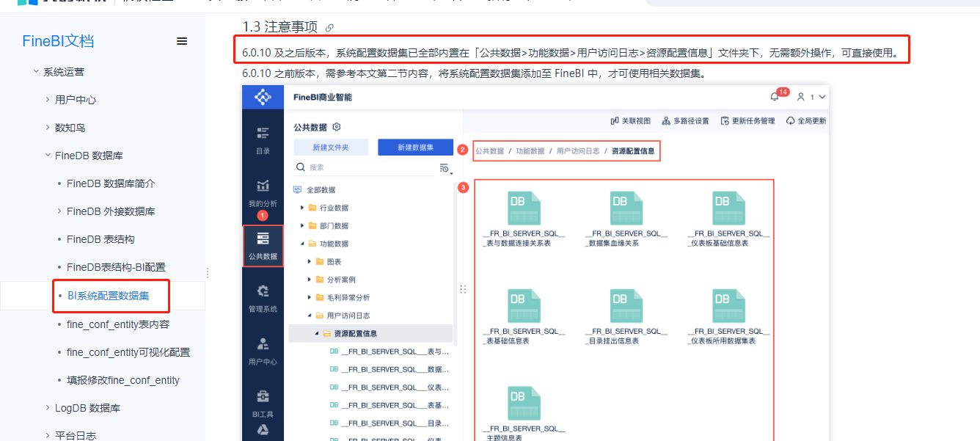Open the FineDB表结构-BI配置 page
This screenshot has width=980, height=441.
(116, 267)
